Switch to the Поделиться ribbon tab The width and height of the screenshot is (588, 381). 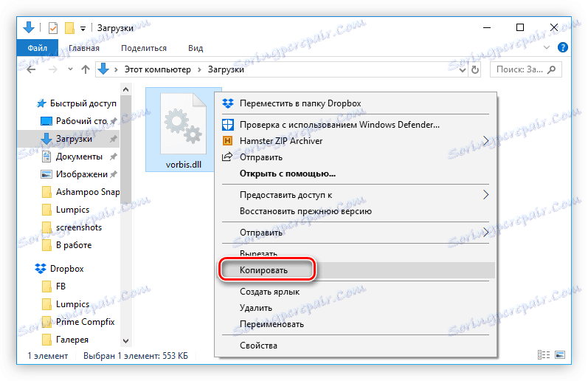[144, 48]
